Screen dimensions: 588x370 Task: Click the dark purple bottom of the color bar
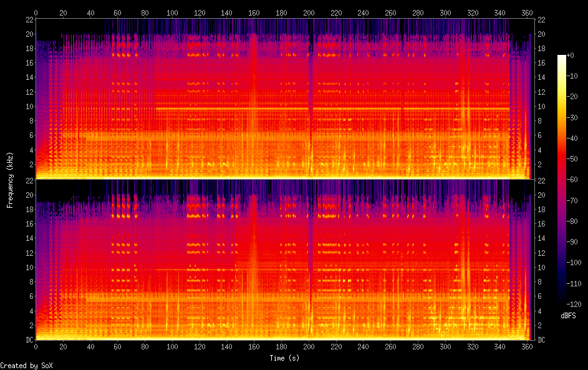[x=562, y=301]
